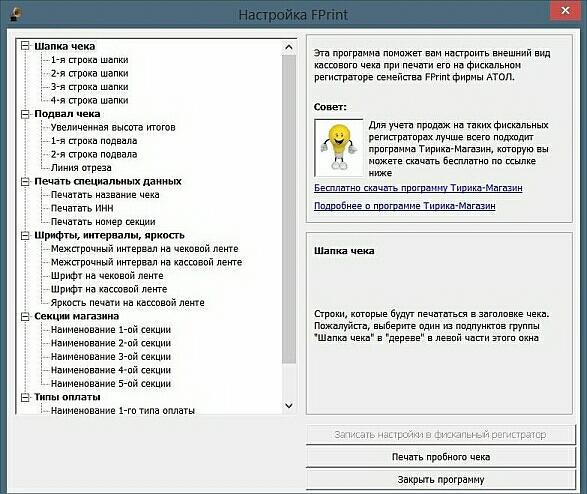Select Яркость печати на кассовой ленте
587x494 pixels.
(128, 303)
